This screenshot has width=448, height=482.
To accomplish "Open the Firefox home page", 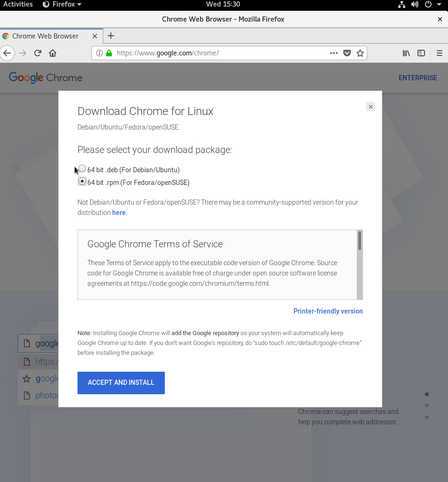I will click(x=53, y=53).
